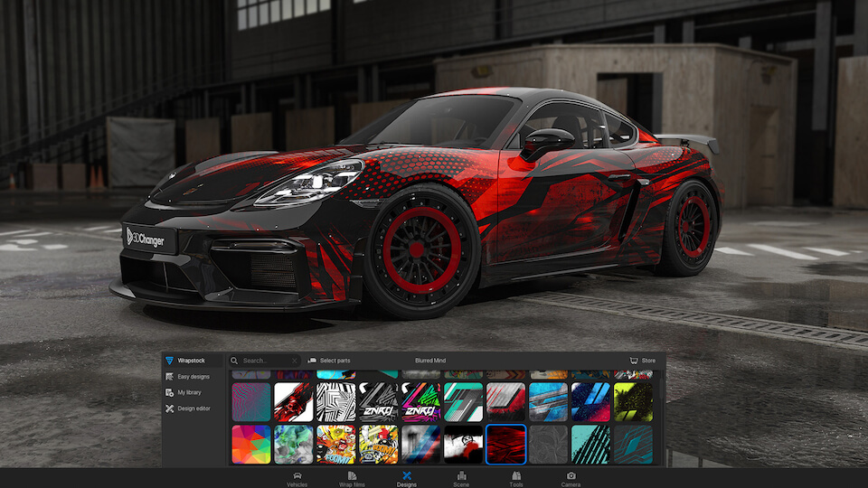Open Easy designs section
868x488 pixels.
click(x=193, y=377)
